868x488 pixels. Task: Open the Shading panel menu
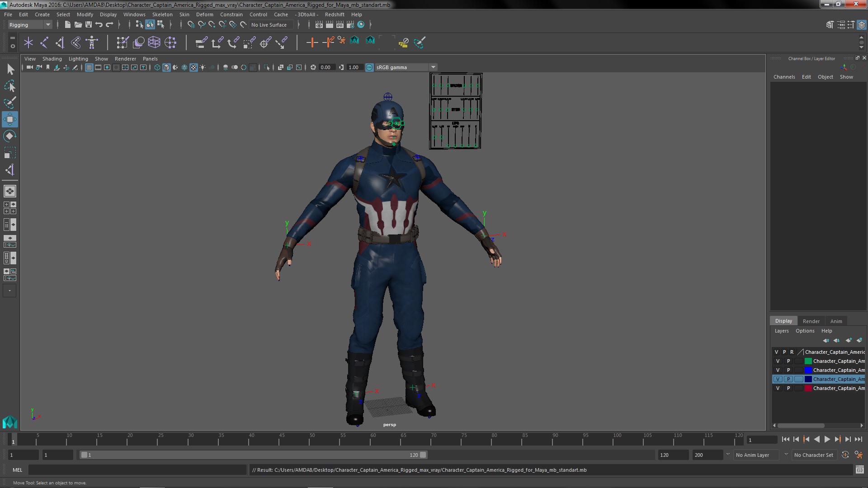pos(52,59)
